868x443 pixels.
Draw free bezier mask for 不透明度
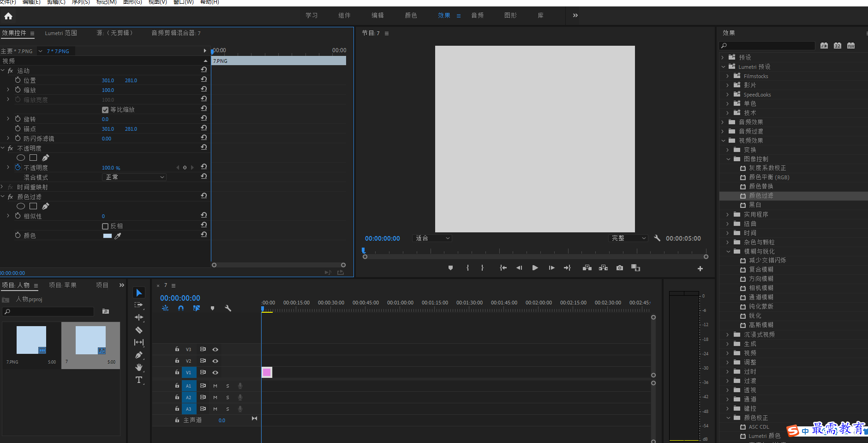click(x=45, y=158)
